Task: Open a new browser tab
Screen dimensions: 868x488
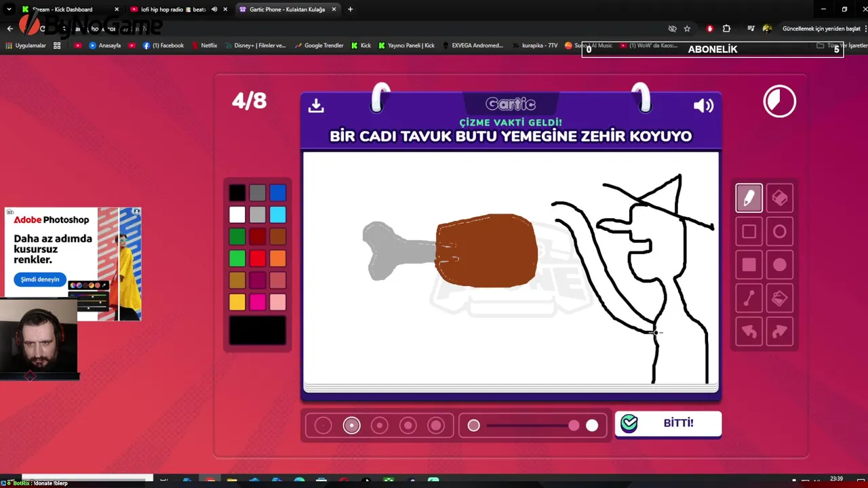Action: tap(350, 9)
